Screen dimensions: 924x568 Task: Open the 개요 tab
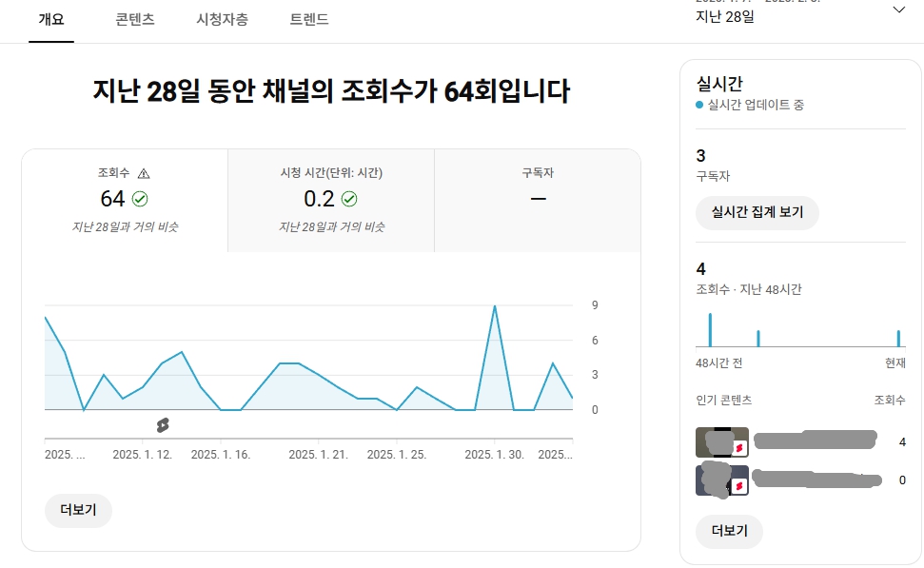[x=51, y=19]
